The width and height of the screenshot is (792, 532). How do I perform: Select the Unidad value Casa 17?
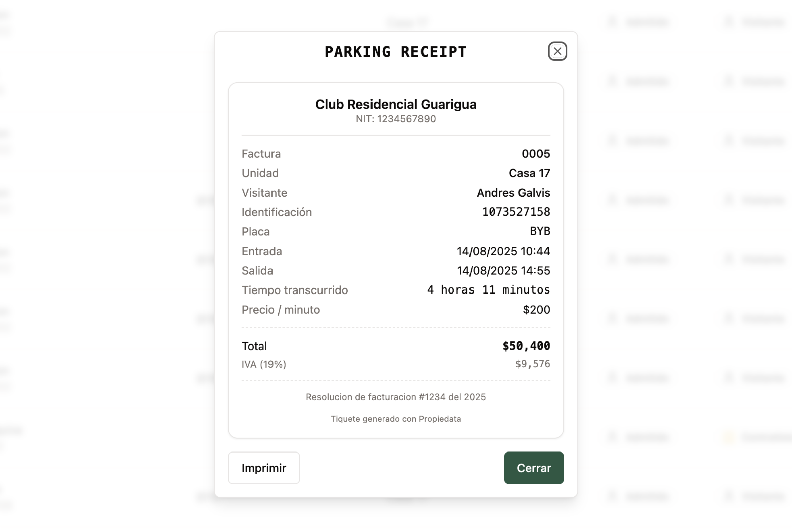click(530, 173)
